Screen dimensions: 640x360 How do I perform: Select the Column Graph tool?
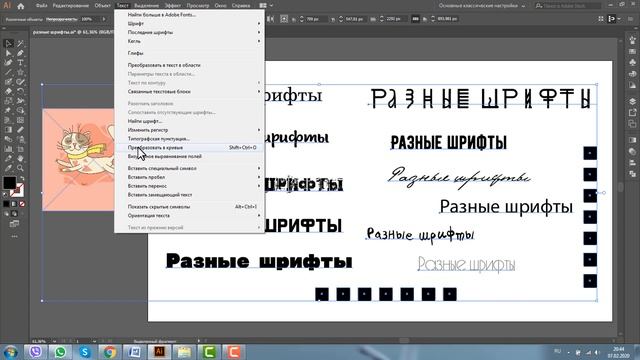(9, 149)
